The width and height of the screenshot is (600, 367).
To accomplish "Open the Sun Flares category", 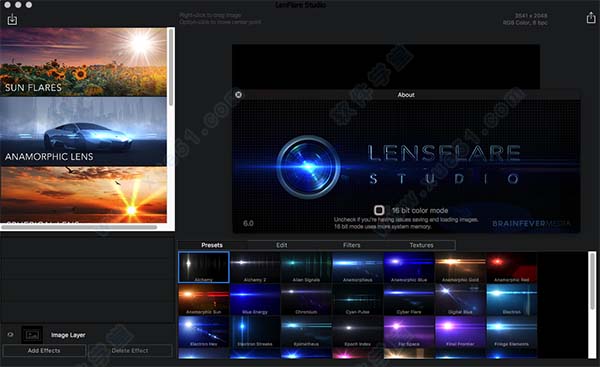I will tap(83, 62).
